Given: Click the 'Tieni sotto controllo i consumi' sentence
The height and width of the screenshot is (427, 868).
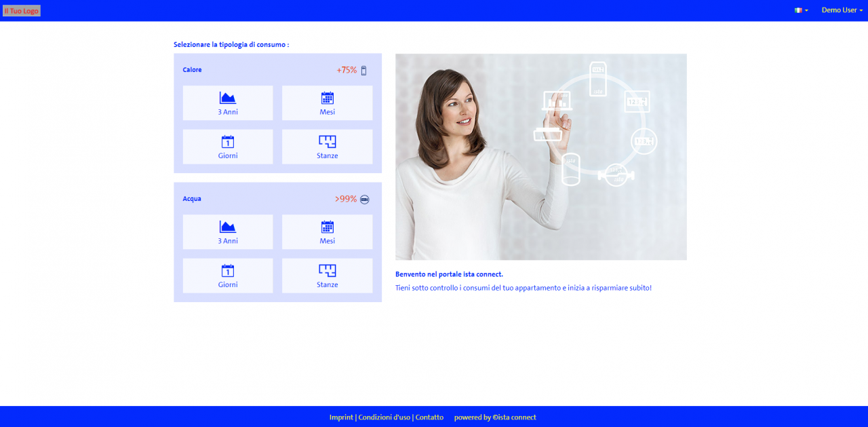Looking at the screenshot, I should point(524,288).
